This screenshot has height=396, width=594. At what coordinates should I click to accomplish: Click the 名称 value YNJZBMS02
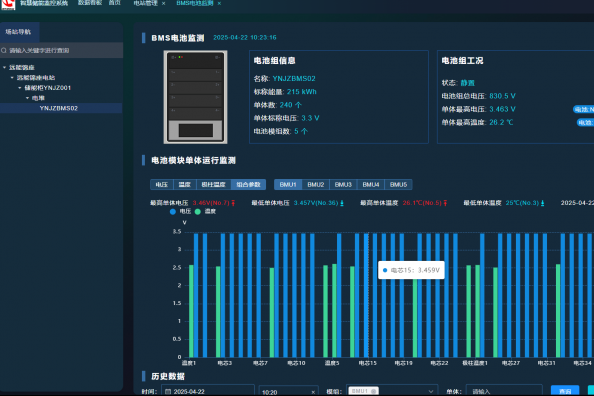pos(294,79)
